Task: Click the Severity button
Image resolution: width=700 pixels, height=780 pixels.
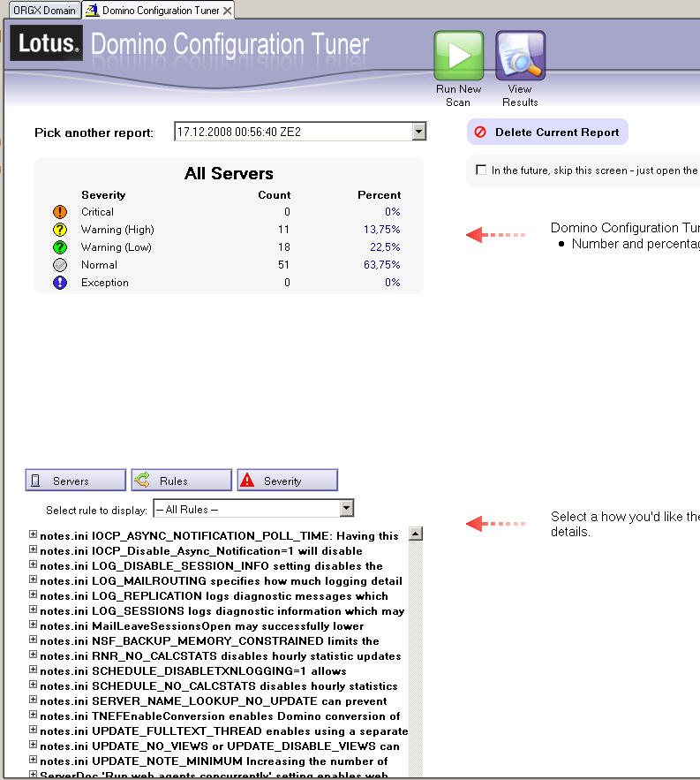Action: pyautogui.click(x=288, y=480)
